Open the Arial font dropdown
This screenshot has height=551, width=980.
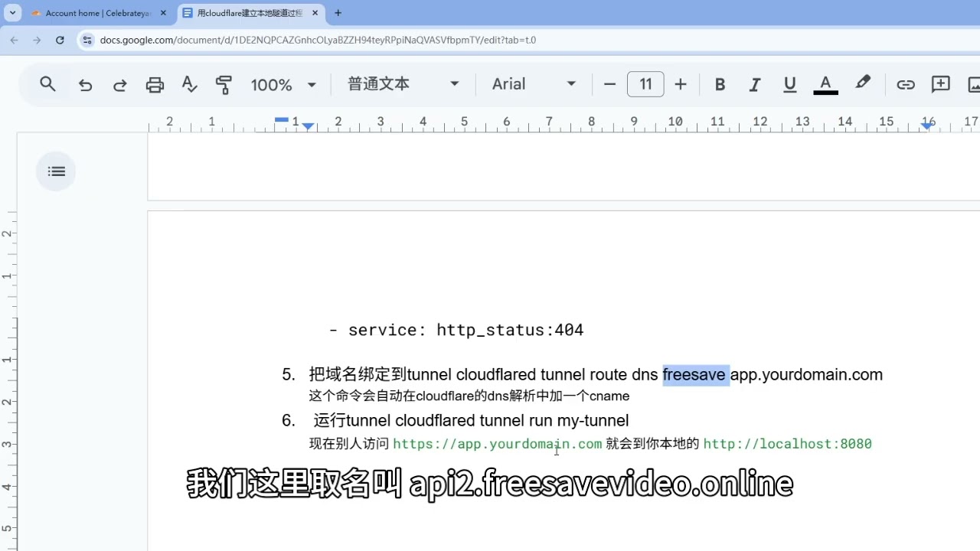click(x=534, y=84)
